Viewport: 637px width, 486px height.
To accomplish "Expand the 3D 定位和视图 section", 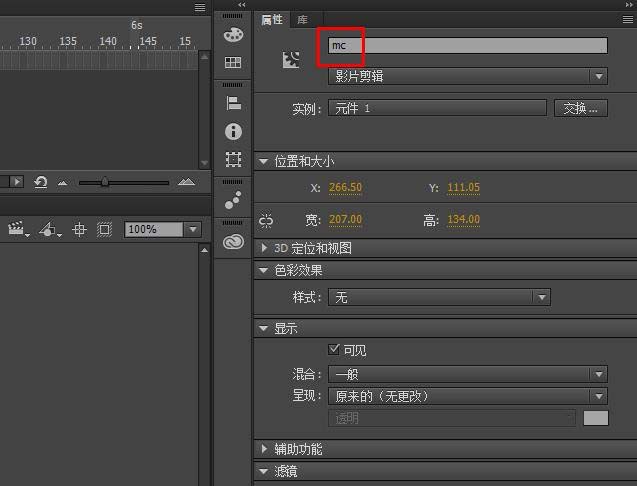I will tap(264, 247).
